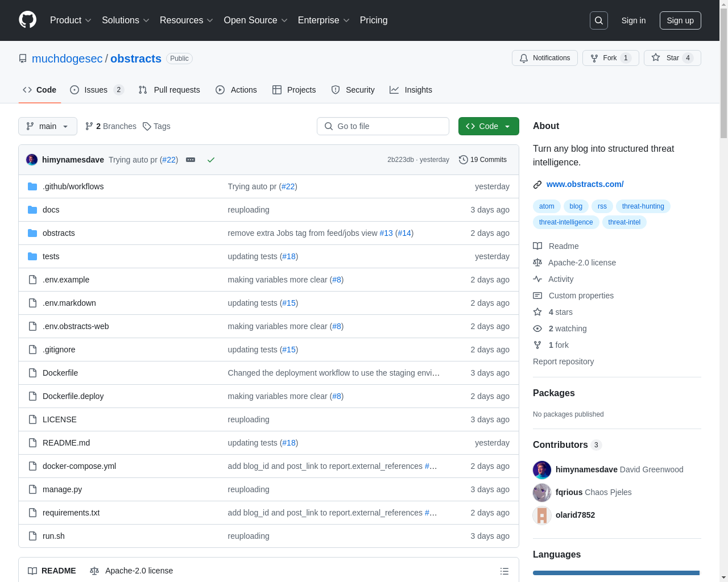Open the docker-compose.yml file
The width and height of the screenshot is (728, 582).
point(79,466)
